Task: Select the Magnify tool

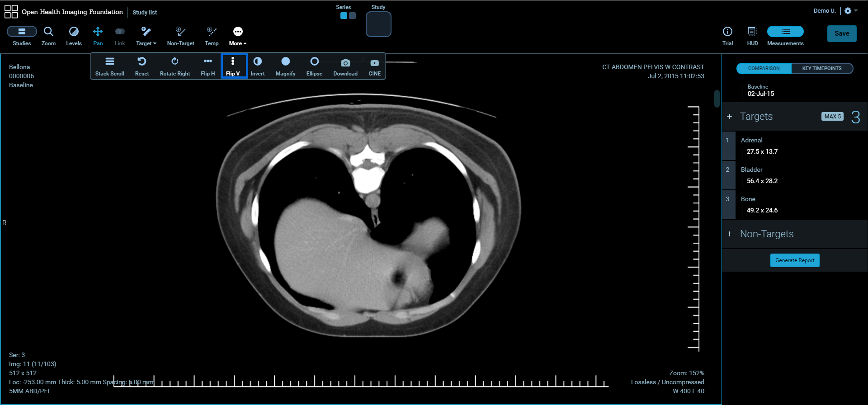Action: [x=285, y=66]
